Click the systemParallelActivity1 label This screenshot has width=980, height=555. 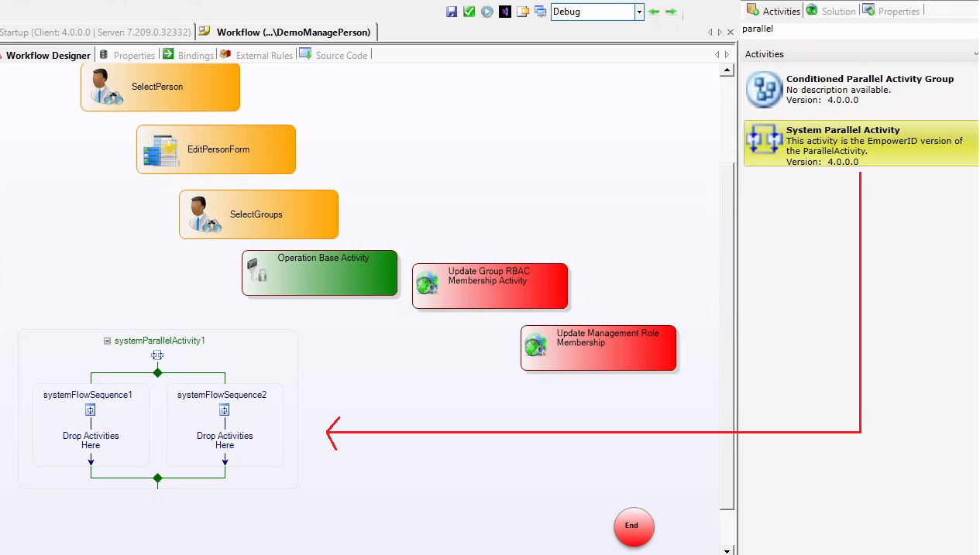160,341
